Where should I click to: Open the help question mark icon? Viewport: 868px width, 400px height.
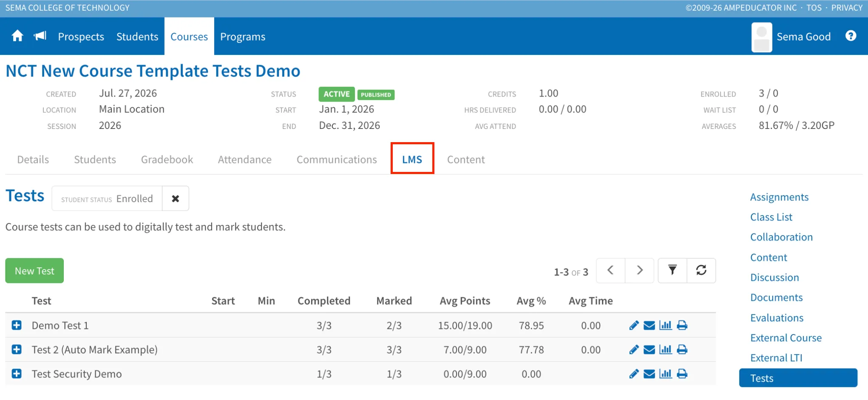(851, 36)
